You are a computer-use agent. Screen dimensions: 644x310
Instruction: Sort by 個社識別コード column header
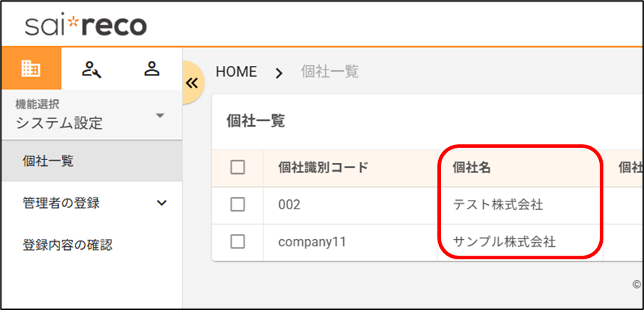[x=323, y=167]
